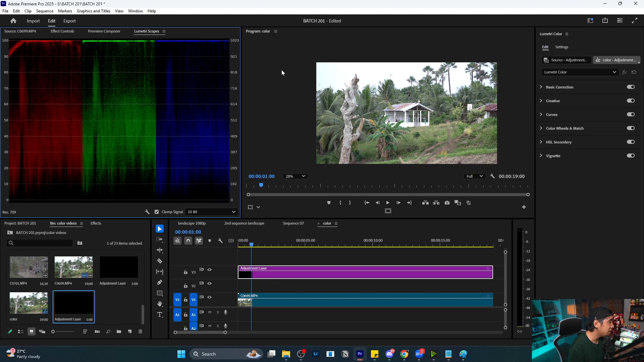Select the Slip tool
Image resolution: width=644 pixels, height=362 pixels.
click(x=160, y=272)
